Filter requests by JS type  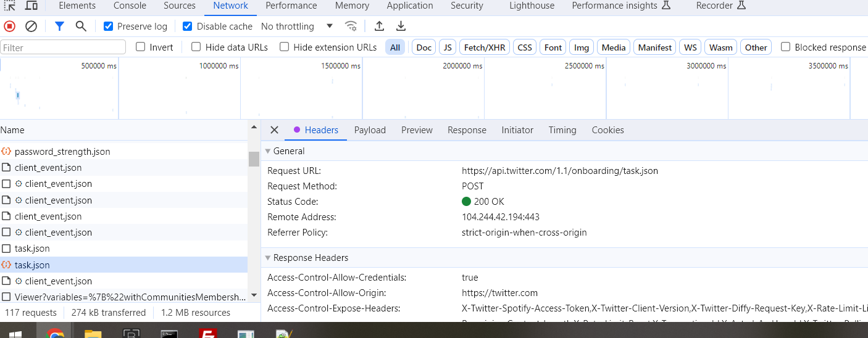tap(448, 47)
